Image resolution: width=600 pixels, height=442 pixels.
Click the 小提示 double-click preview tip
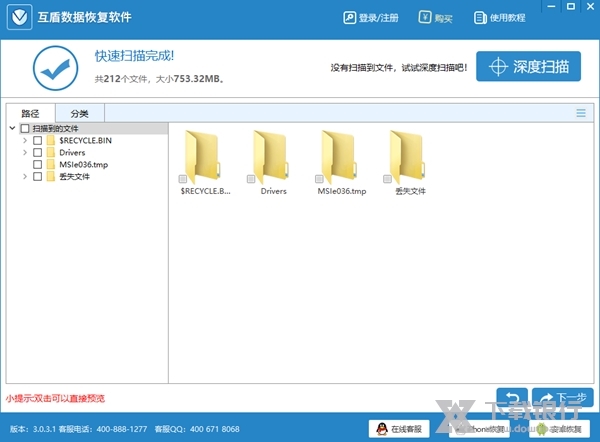tap(55, 398)
